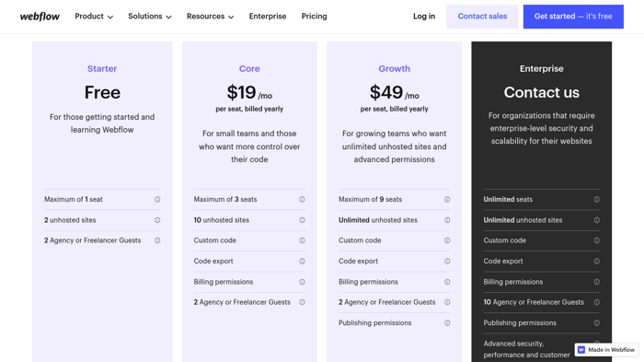Show info for Enterprise 10 Agency or Freelancer Guests

click(x=597, y=302)
